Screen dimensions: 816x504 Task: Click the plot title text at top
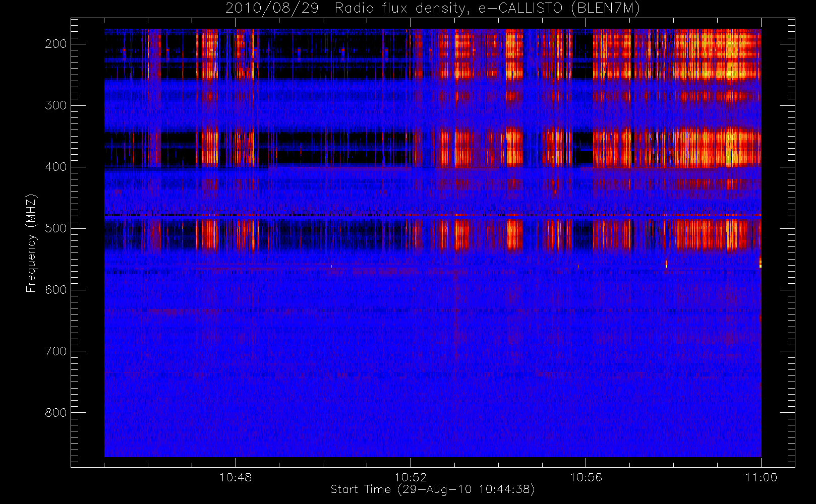coord(432,9)
